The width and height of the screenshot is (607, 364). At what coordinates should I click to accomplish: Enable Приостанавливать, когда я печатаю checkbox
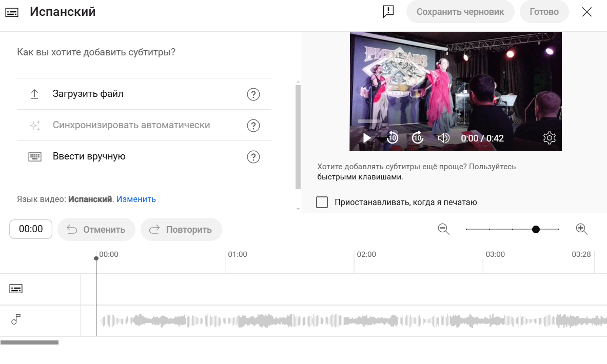coord(322,202)
